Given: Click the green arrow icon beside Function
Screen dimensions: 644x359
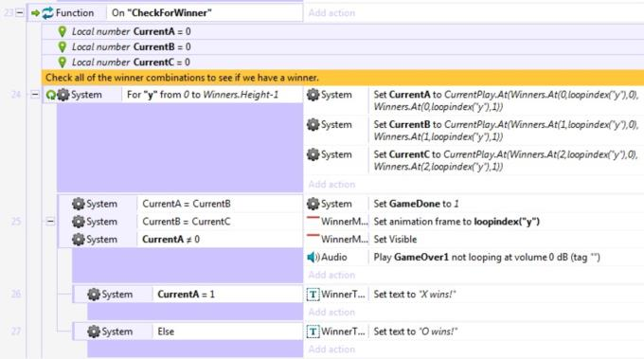Looking at the screenshot, I should pyautogui.click(x=35, y=13).
